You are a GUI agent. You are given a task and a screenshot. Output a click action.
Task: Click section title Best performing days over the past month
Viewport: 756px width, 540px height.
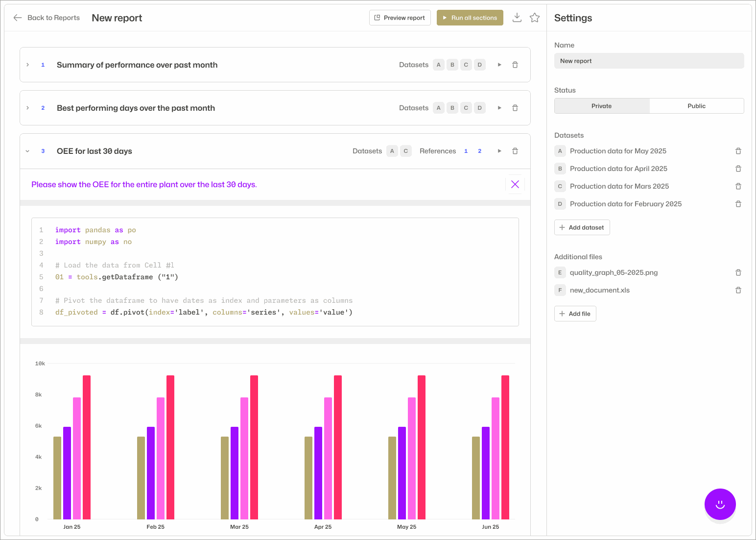click(x=136, y=108)
